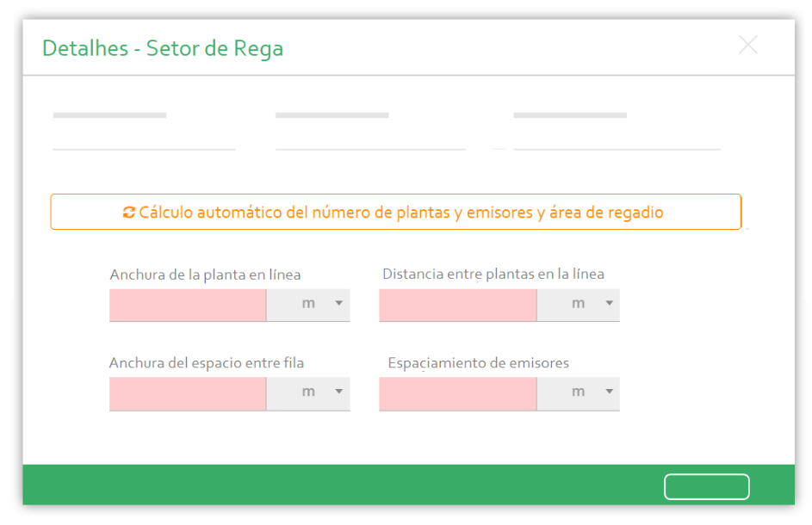Screen dimensions: 812x525
Task: Click the Distancia entre plantas en la línea input
Action: tap(457, 305)
